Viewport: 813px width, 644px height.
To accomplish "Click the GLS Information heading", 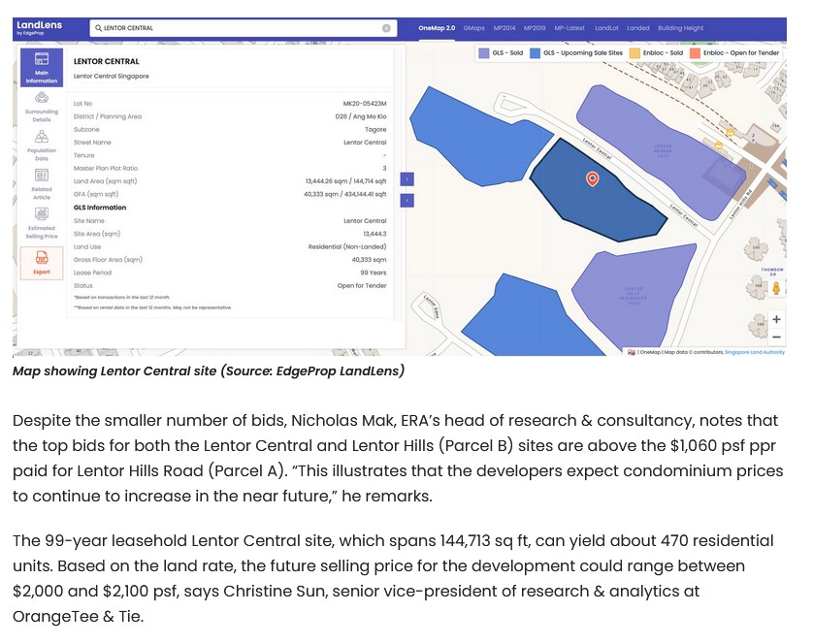I will point(100,208).
